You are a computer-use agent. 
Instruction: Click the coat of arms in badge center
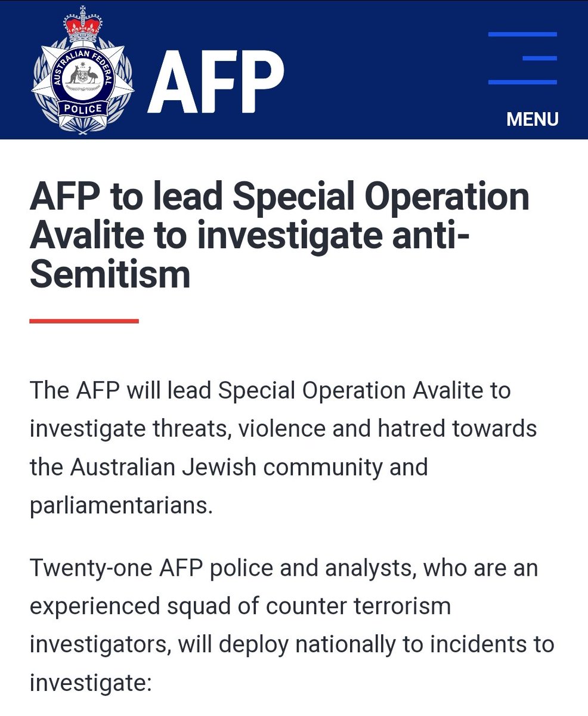pyautogui.click(x=83, y=76)
